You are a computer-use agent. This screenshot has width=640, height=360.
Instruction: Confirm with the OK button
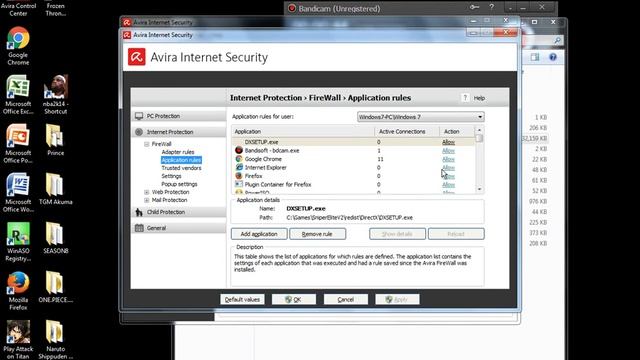click(x=294, y=299)
